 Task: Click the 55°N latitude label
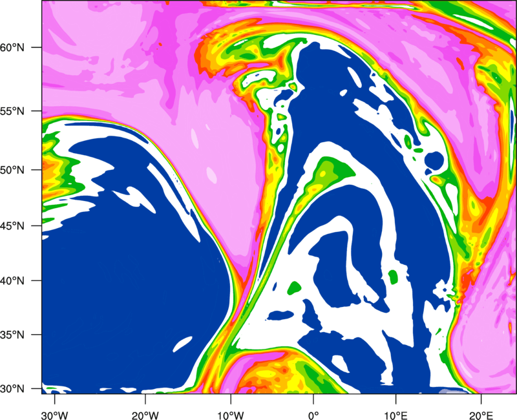click(12, 111)
